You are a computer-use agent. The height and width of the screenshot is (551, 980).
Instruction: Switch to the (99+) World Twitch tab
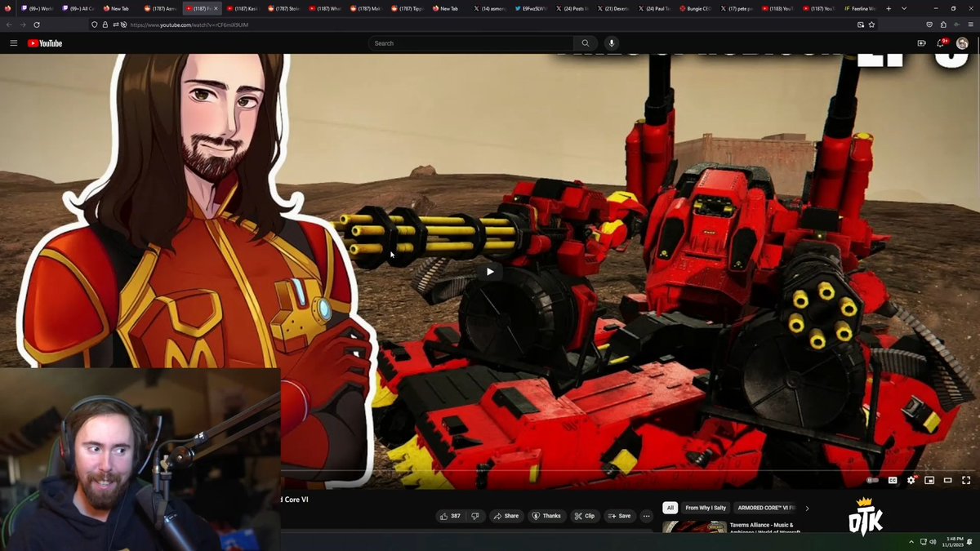pyautogui.click(x=36, y=8)
